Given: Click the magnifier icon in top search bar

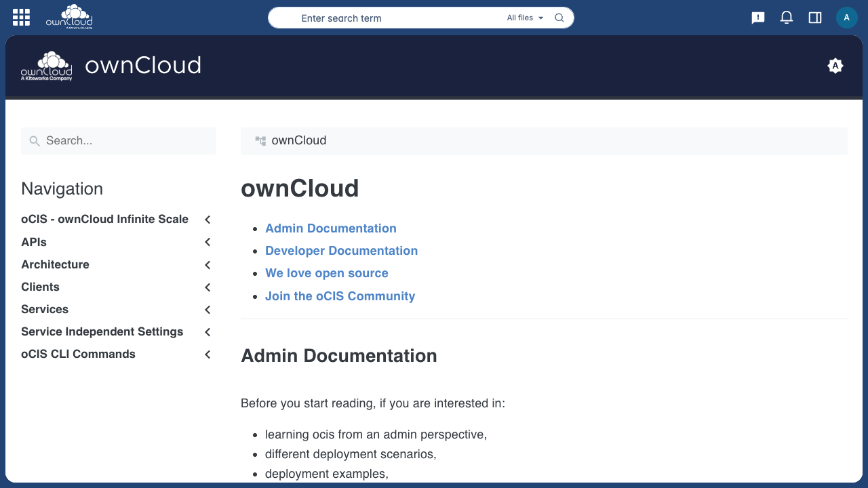Looking at the screenshot, I should tap(559, 18).
